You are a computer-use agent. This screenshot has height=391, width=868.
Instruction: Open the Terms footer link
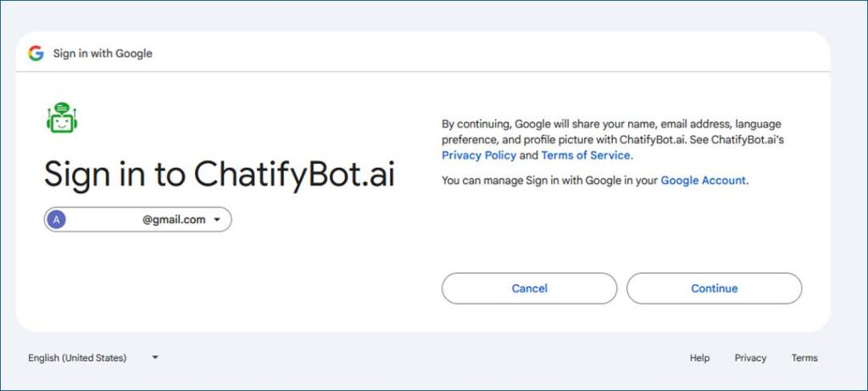coord(804,358)
